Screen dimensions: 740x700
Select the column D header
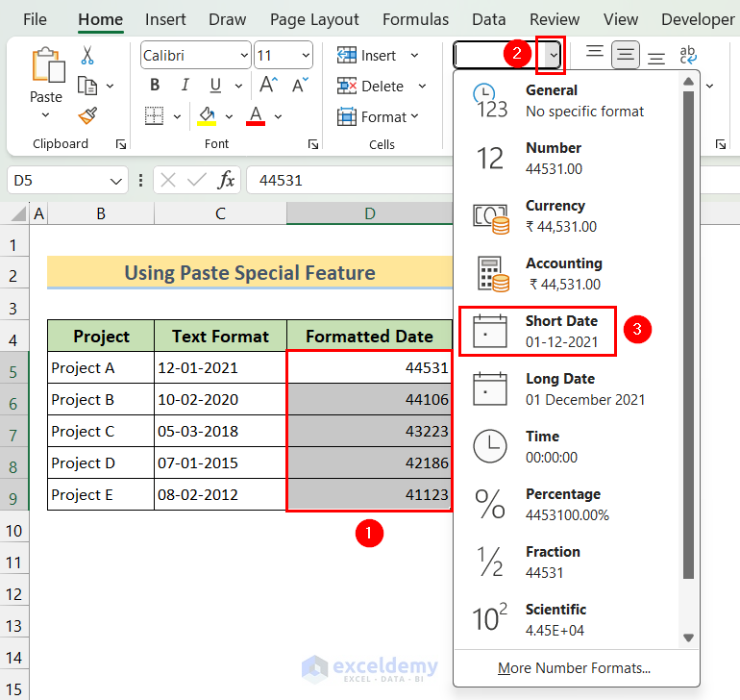tap(370, 213)
